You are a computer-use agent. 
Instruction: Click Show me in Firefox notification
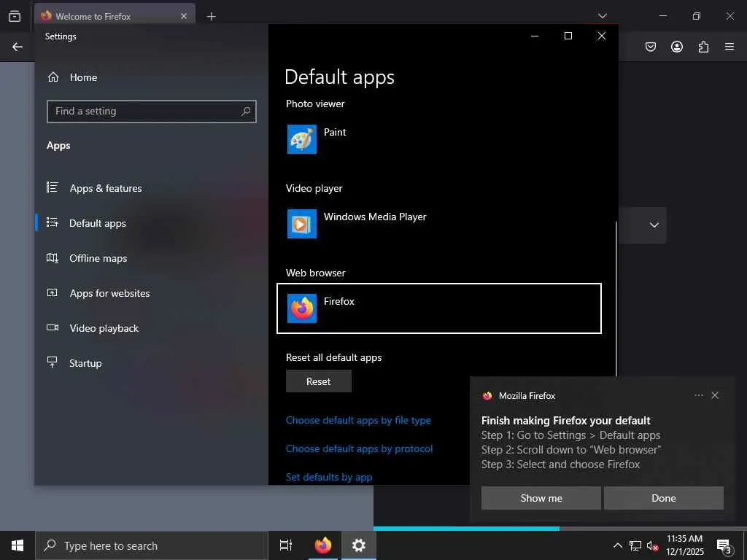(x=541, y=498)
